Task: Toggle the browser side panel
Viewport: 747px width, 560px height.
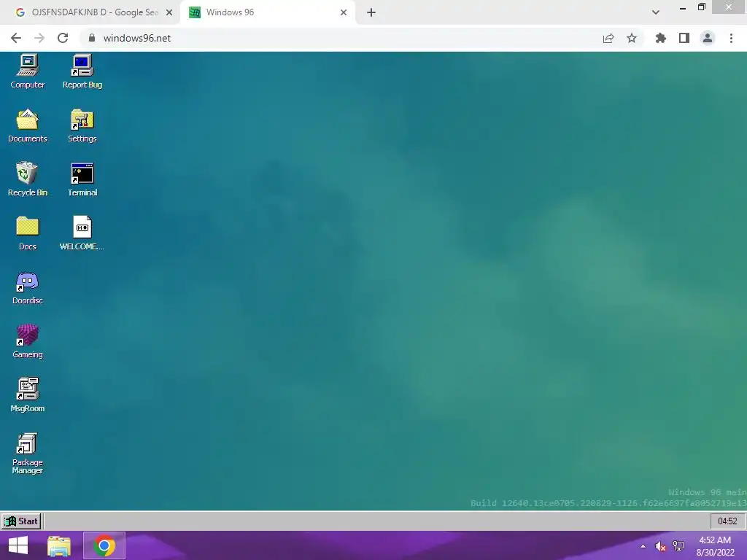Action: pos(684,38)
